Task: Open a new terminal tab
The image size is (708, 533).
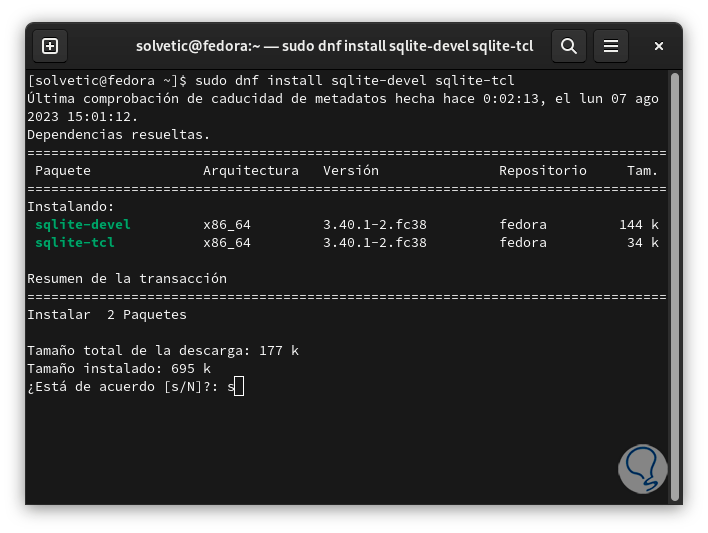Action: pyautogui.click(x=50, y=45)
